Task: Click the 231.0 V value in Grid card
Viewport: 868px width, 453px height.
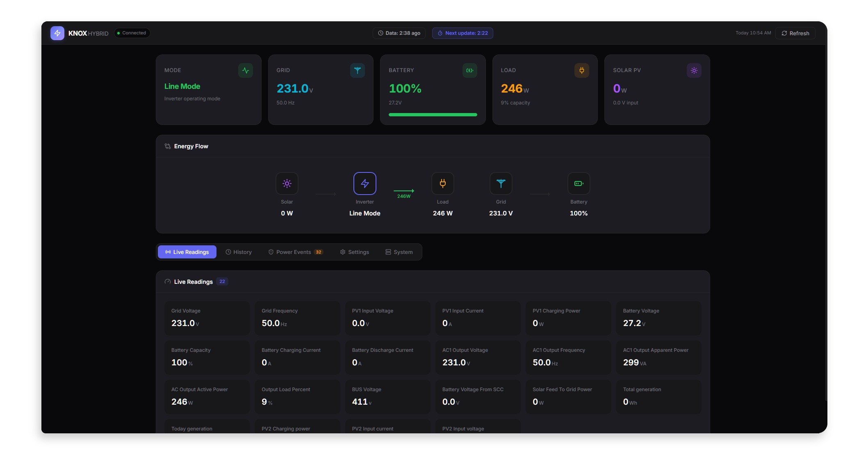Action: point(295,88)
